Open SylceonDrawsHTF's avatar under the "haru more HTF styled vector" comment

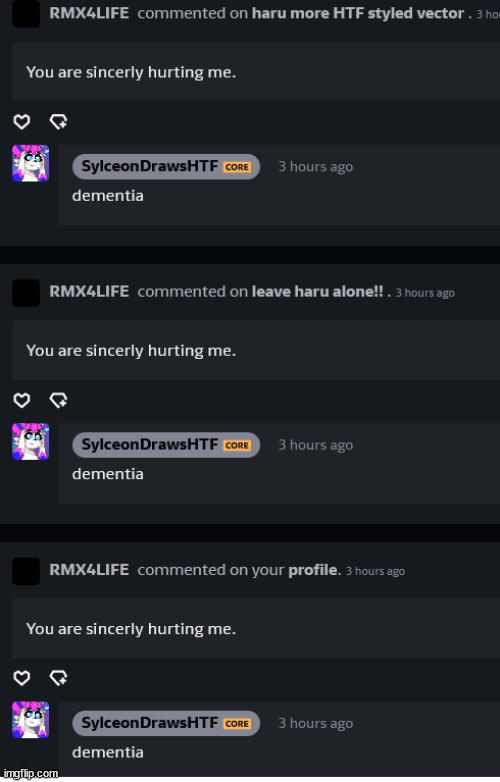30,163
